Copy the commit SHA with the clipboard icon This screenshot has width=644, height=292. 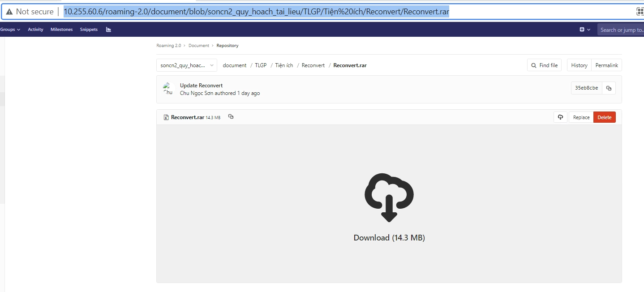pyautogui.click(x=609, y=88)
